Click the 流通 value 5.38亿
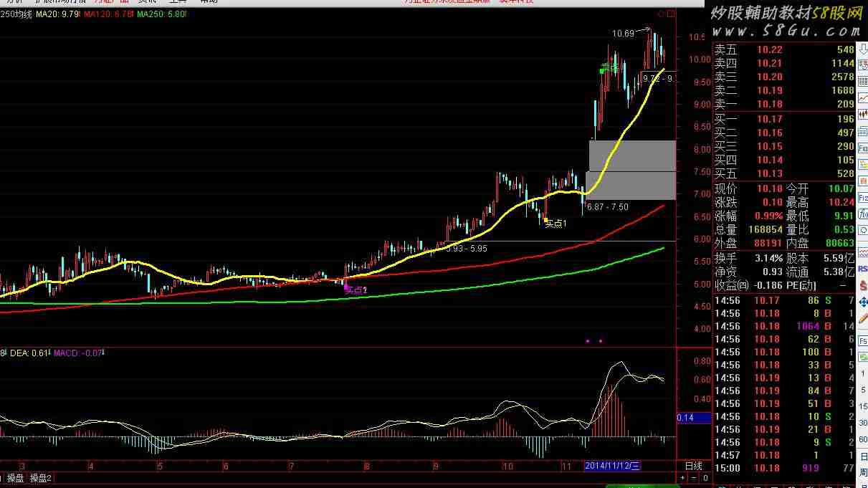The height and width of the screenshot is (488, 868). (839, 272)
